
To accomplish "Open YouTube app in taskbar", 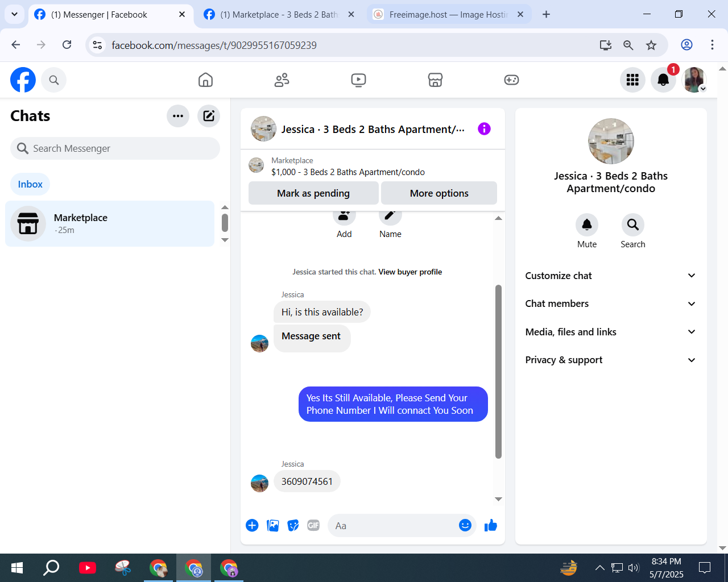I will [x=88, y=568].
